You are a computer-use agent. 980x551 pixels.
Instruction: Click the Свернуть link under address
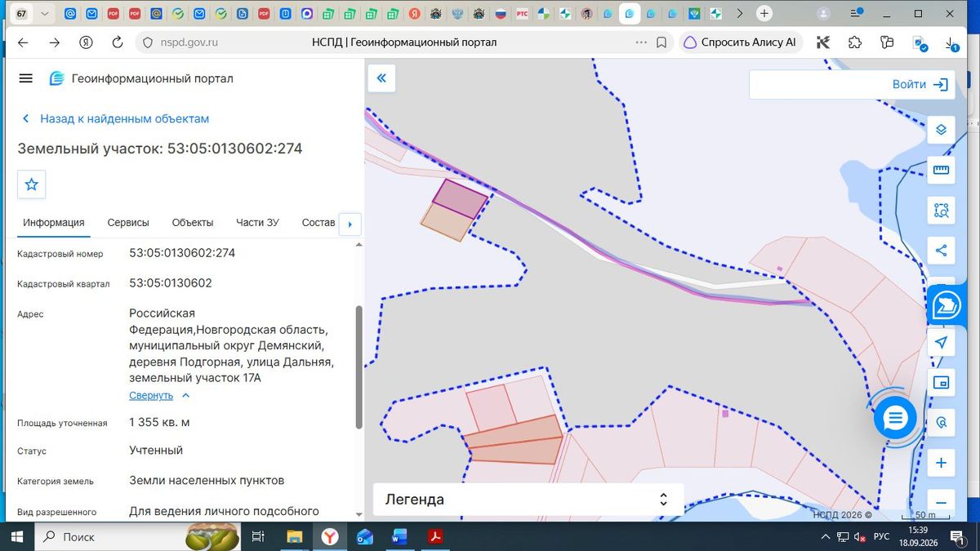coord(151,395)
